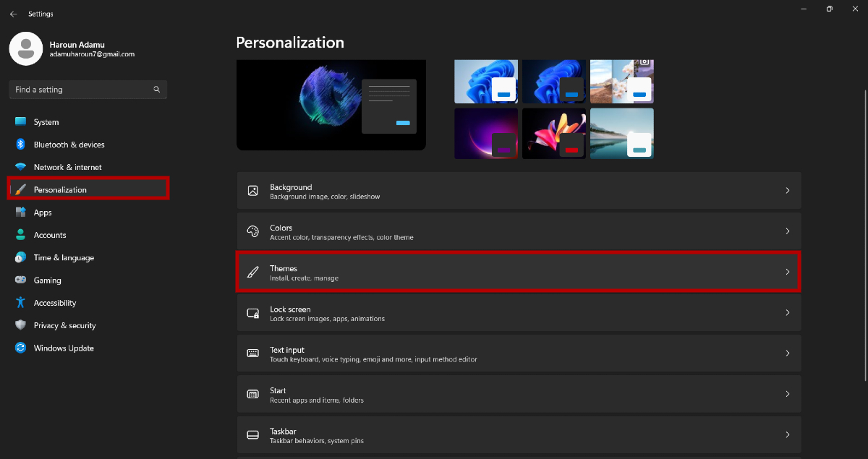Click the vertical scrollbar on right edge

tap(864, 235)
